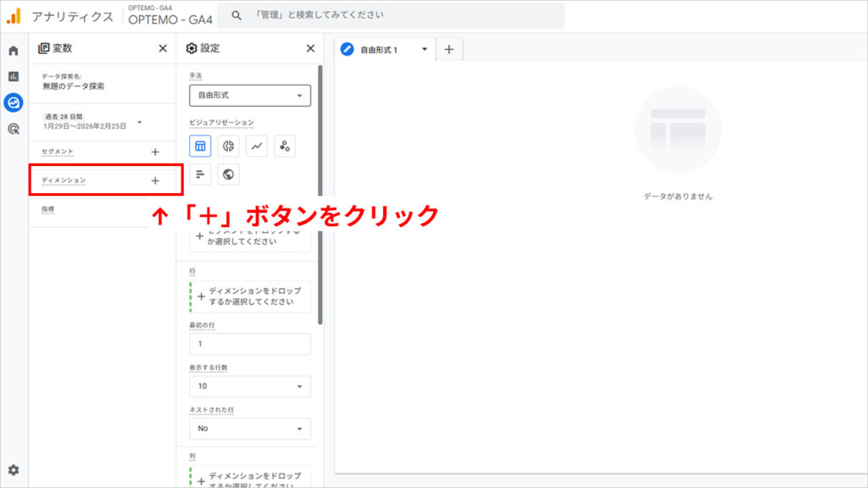This screenshot has width=868, height=488.
Task: Open the ネストされた行 dropdown showing No
Action: (x=249, y=429)
